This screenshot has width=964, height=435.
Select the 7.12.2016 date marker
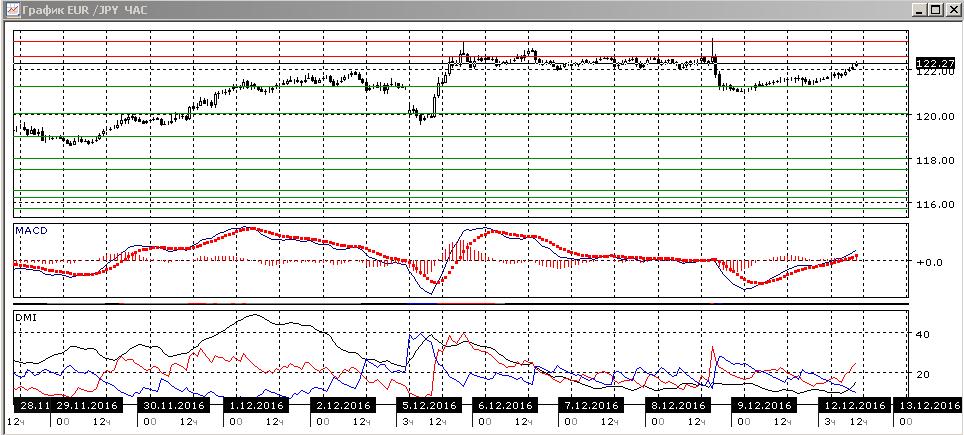[x=591, y=406]
